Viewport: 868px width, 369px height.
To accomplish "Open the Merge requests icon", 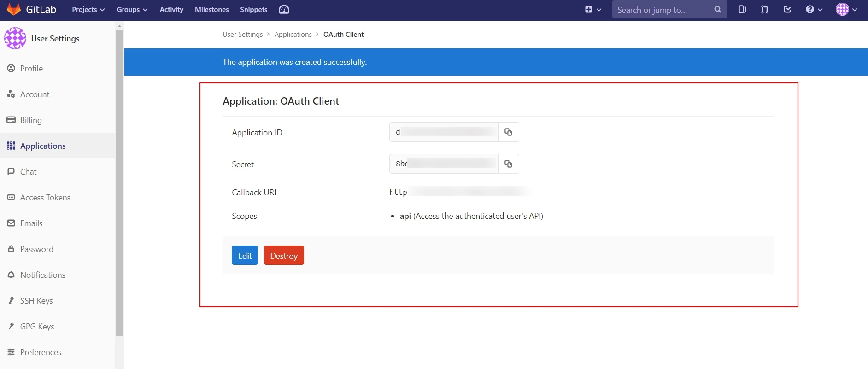I will tap(765, 10).
